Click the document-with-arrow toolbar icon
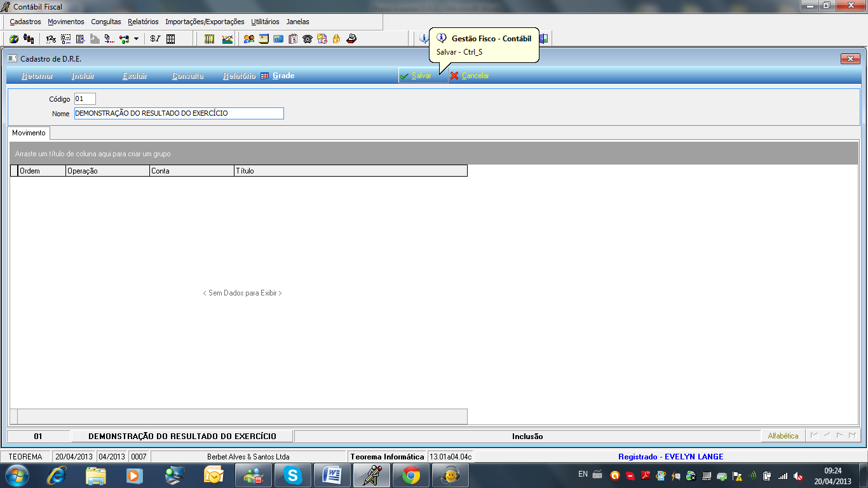 (80, 39)
